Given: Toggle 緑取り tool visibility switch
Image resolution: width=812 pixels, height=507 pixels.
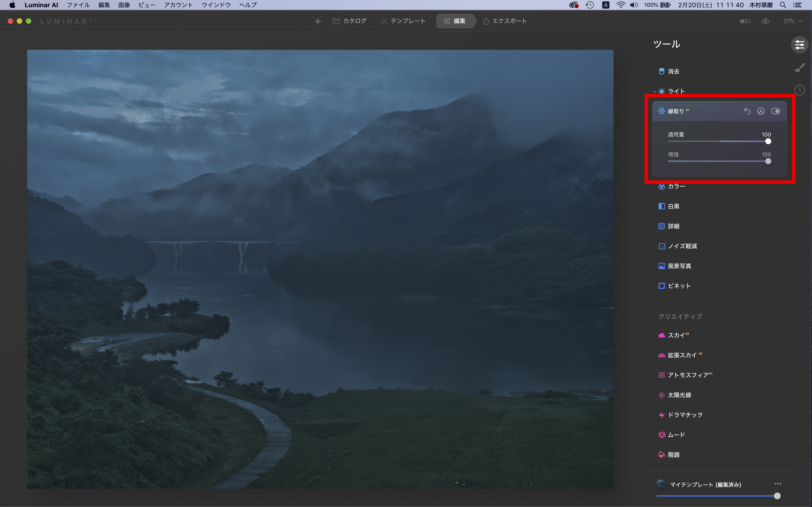Looking at the screenshot, I should point(776,111).
